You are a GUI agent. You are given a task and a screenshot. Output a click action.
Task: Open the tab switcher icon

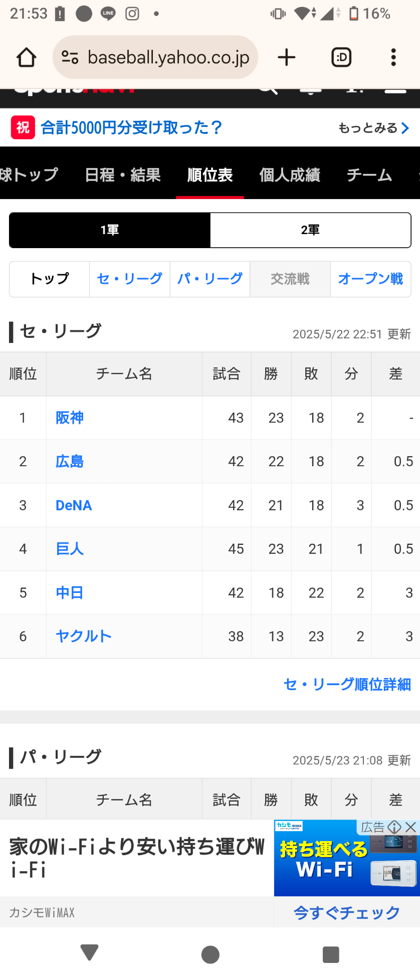pos(341,57)
